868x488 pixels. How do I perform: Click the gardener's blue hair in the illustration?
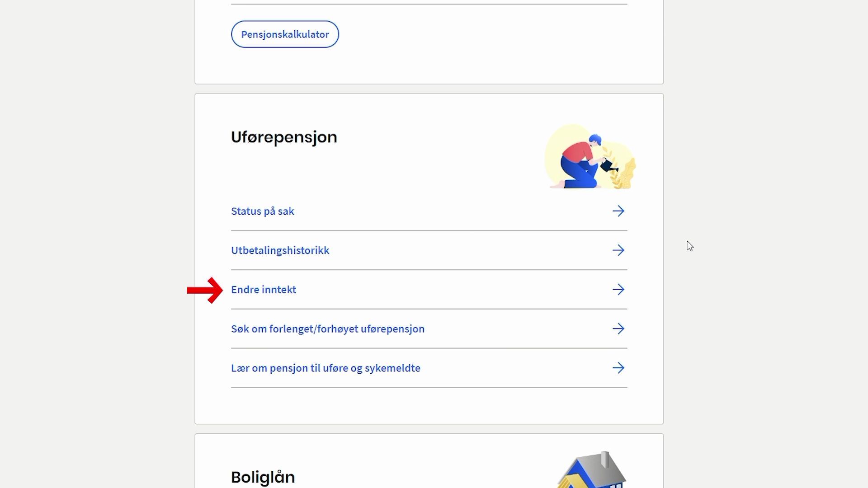[x=595, y=139]
